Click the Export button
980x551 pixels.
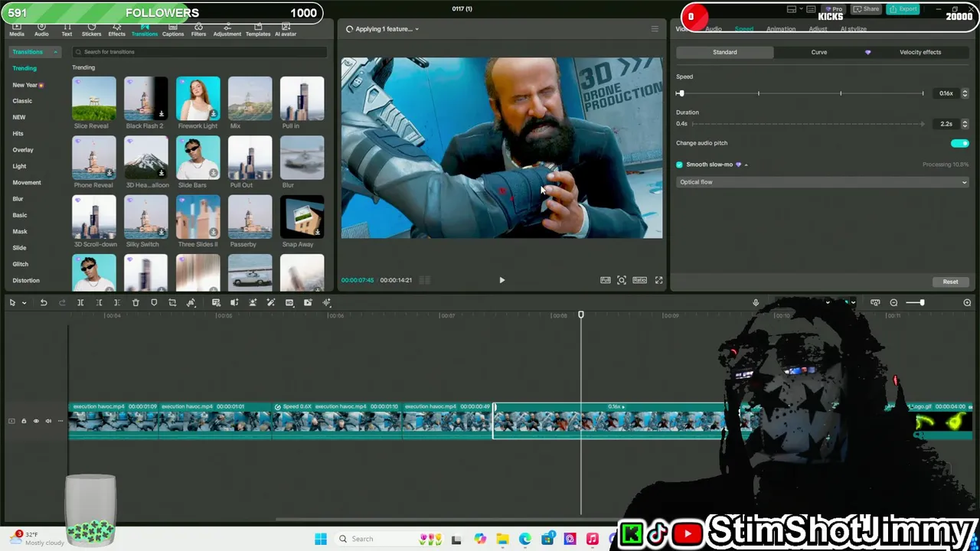(x=903, y=9)
